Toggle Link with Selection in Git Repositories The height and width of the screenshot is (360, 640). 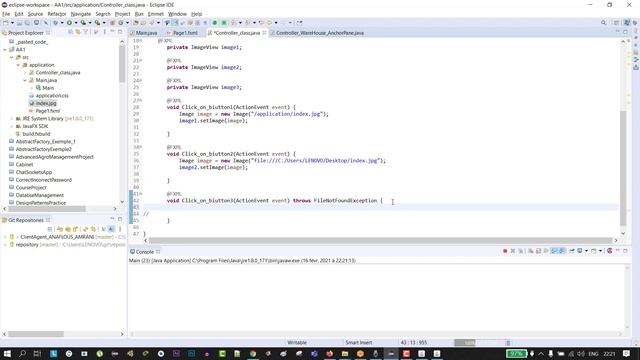111,229
